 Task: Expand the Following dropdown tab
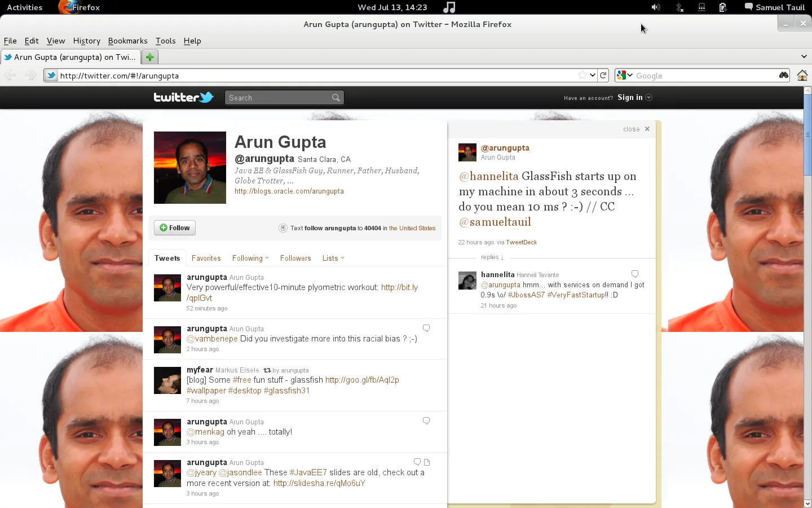coord(250,258)
